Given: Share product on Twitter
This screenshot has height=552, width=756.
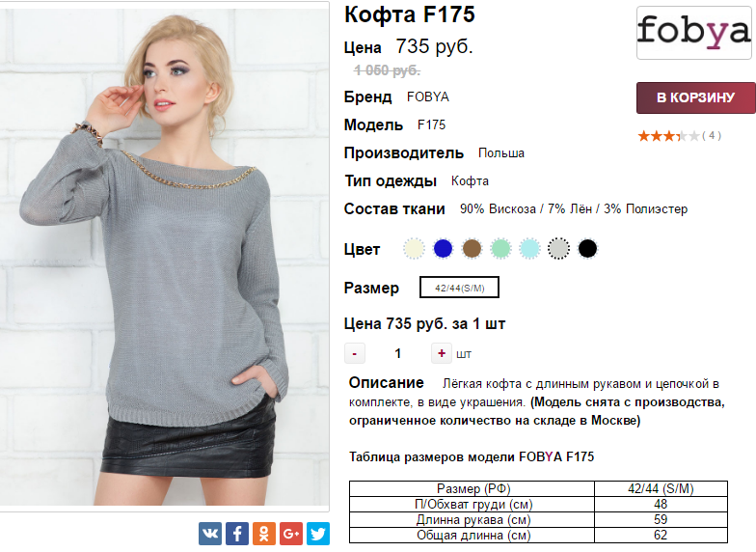Looking at the screenshot, I should (x=318, y=533).
